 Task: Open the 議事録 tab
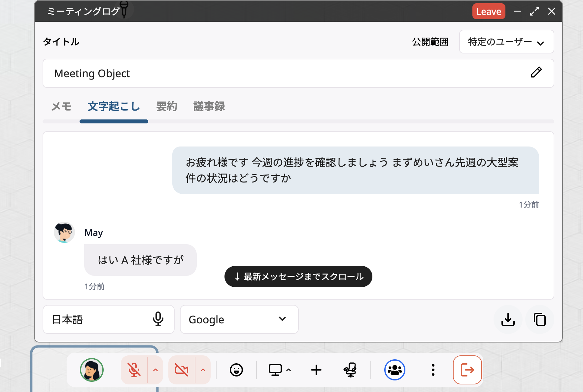coord(209,106)
